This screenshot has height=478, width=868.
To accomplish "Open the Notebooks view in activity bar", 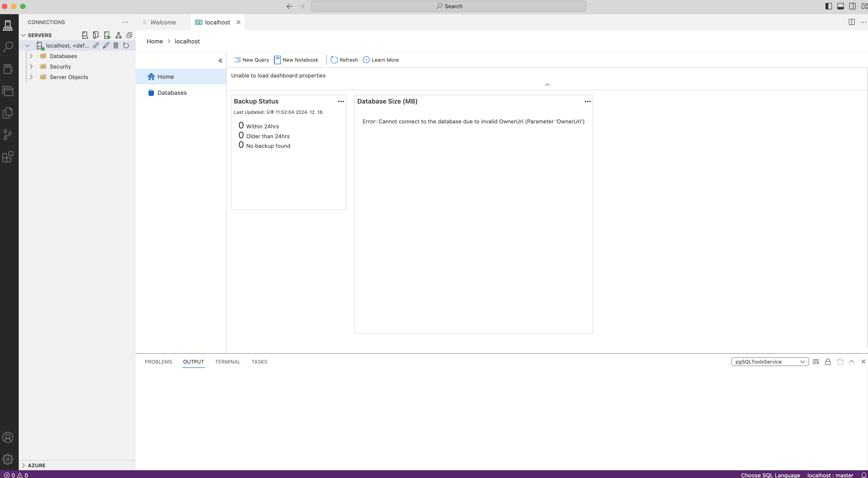I will [x=8, y=69].
